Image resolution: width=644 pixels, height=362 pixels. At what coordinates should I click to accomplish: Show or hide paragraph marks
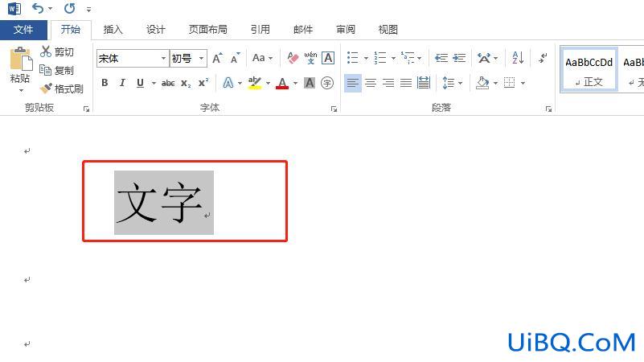point(543,58)
